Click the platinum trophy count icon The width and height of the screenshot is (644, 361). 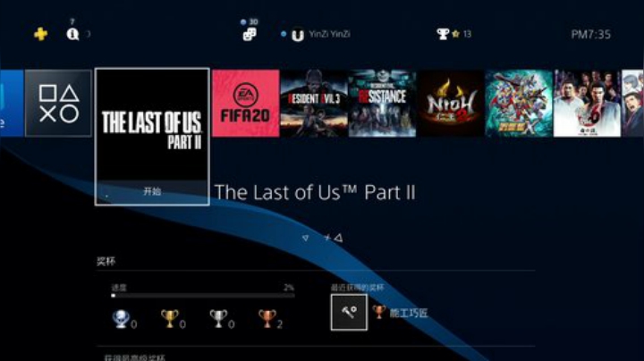pos(121,319)
